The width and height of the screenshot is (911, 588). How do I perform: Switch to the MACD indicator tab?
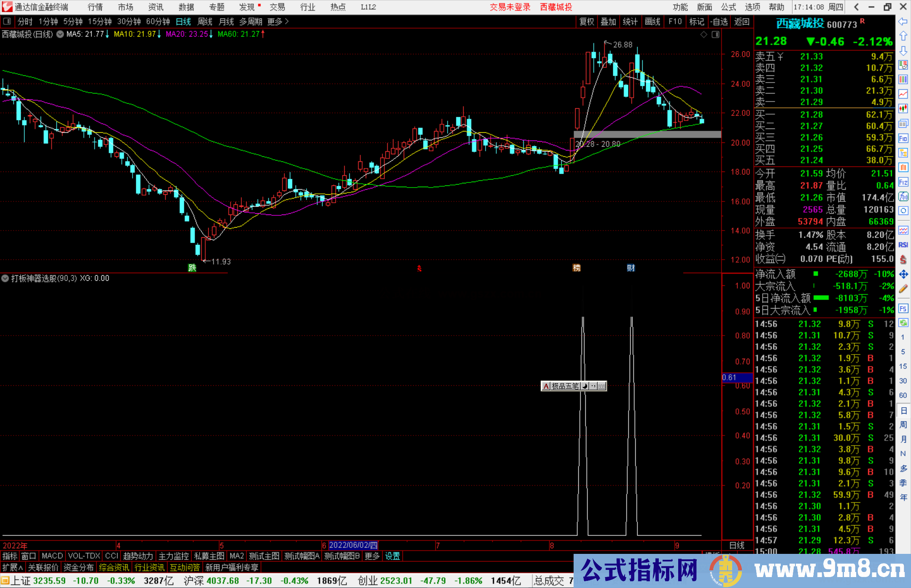click(52, 556)
